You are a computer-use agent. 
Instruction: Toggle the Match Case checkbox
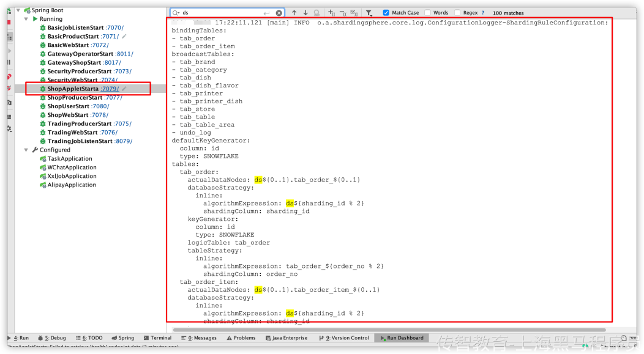pos(386,13)
